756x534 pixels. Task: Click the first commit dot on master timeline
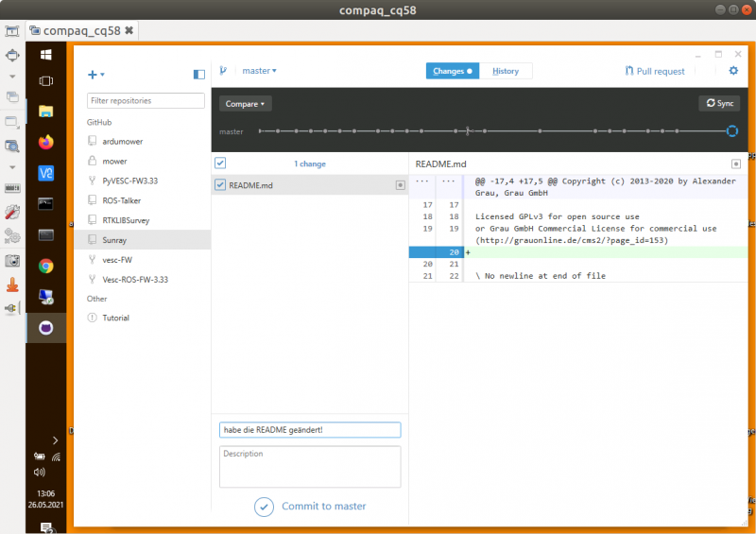pos(278,130)
